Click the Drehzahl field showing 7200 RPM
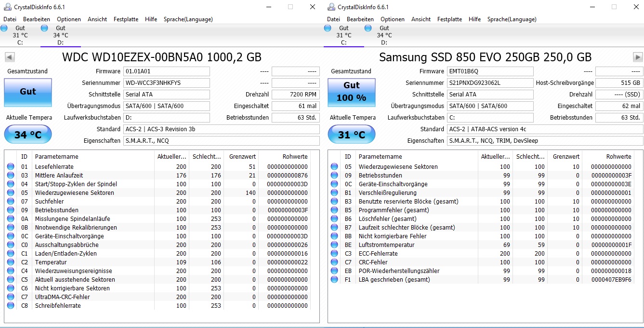The width and height of the screenshot is (644, 328). [295, 95]
